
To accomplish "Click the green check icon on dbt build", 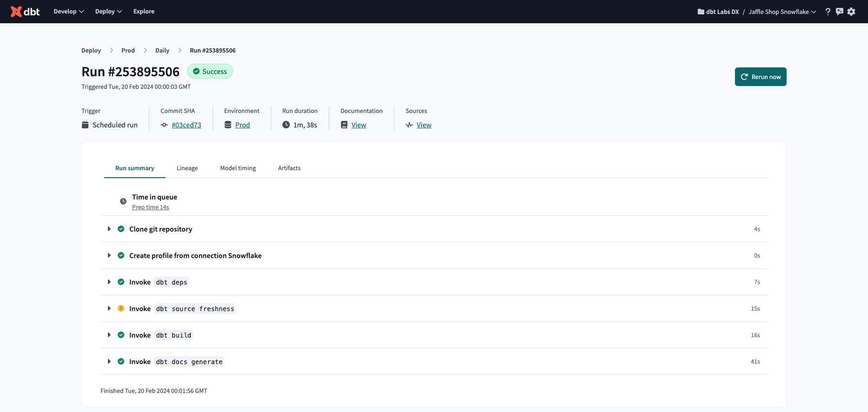I will coord(121,335).
